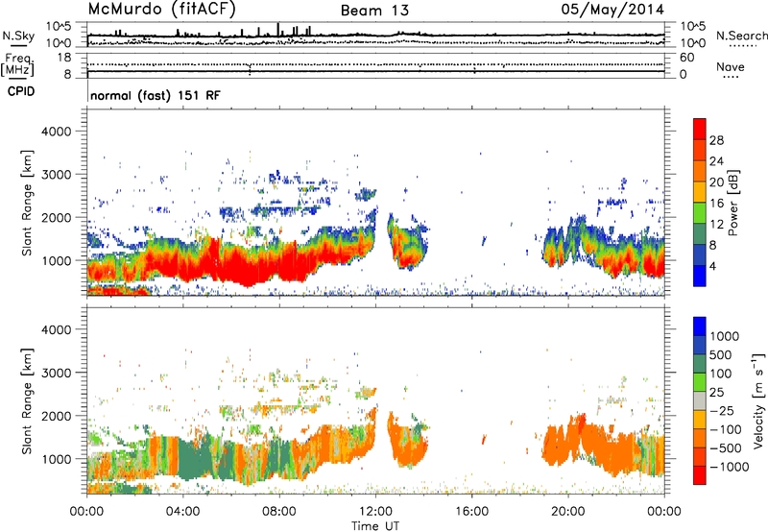Pick the 4–8 dB dark blue Power swatch
Viewport: 768px width, 532px height.
[x=700, y=254]
